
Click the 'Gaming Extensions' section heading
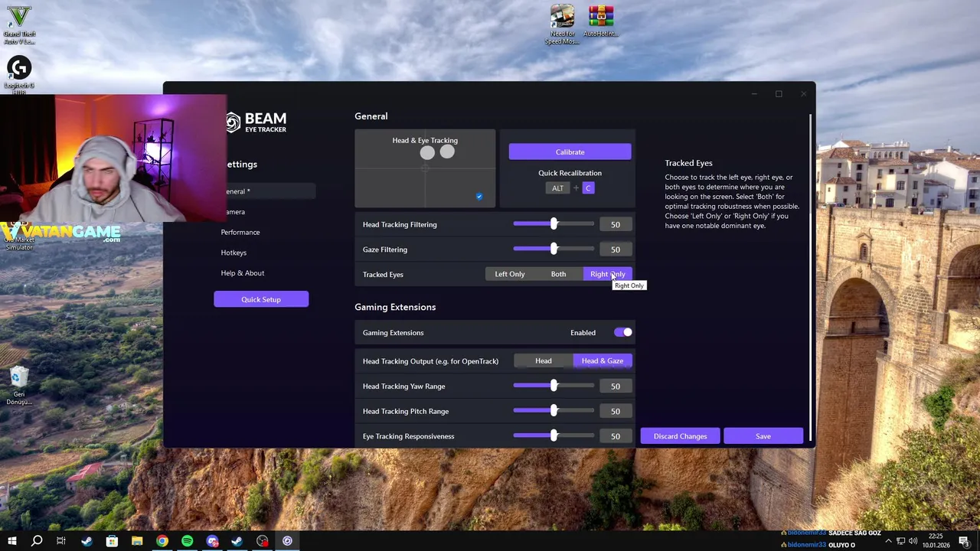point(395,307)
